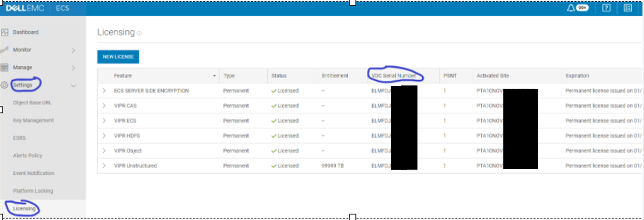Click Permanent type of VIPR HDFS
The width and height of the screenshot is (644, 220).
pos(236,136)
